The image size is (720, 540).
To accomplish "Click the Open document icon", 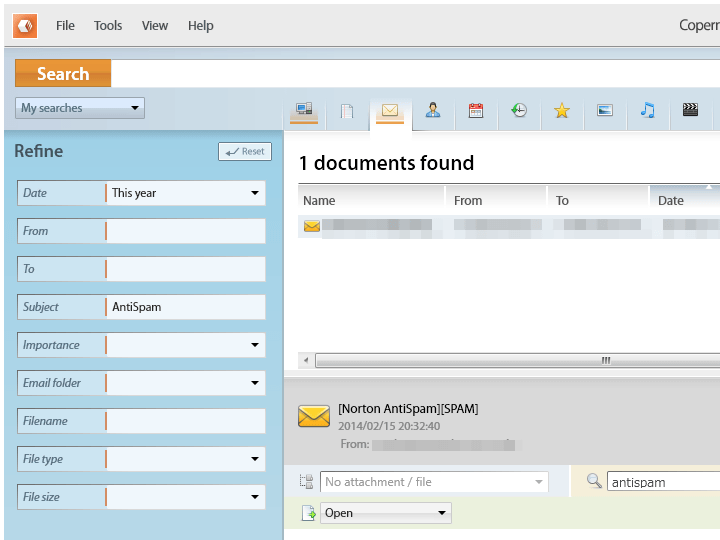I will tap(309, 513).
